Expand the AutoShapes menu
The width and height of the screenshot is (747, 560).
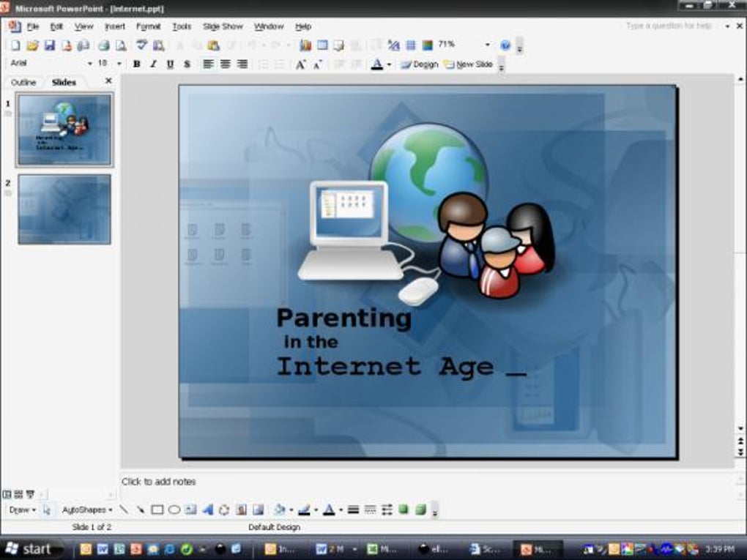(87, 510)
